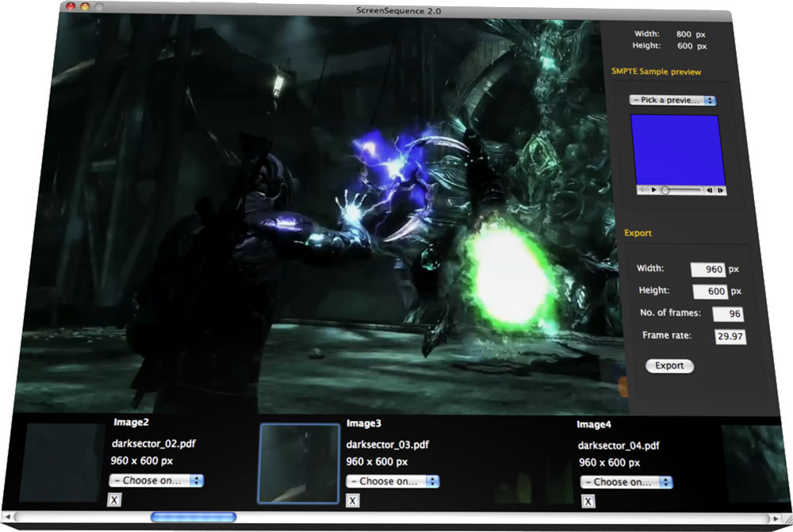This screenshot has width=793, height=532.
Task: Click the muted volume icon in preview player
Action: 642,189
